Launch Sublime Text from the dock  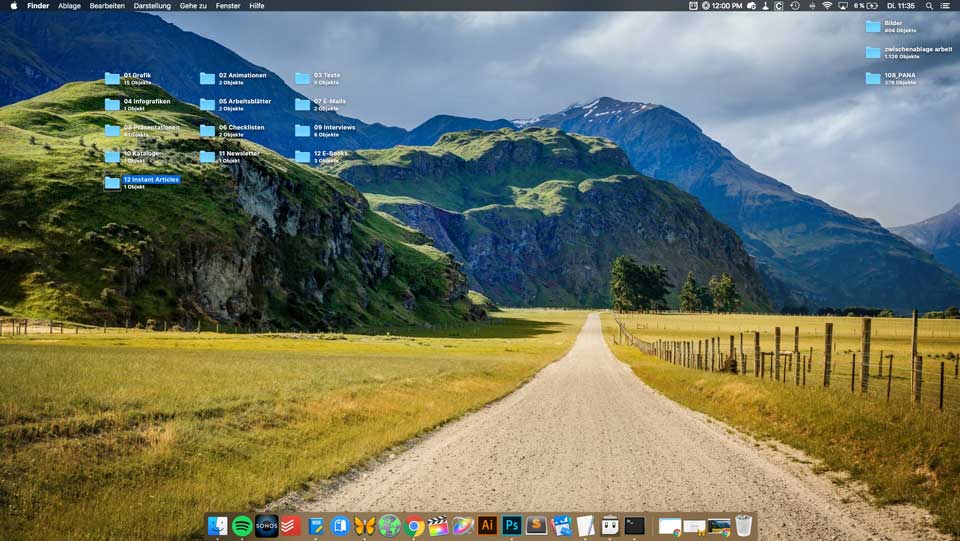(x=536, y=526)
